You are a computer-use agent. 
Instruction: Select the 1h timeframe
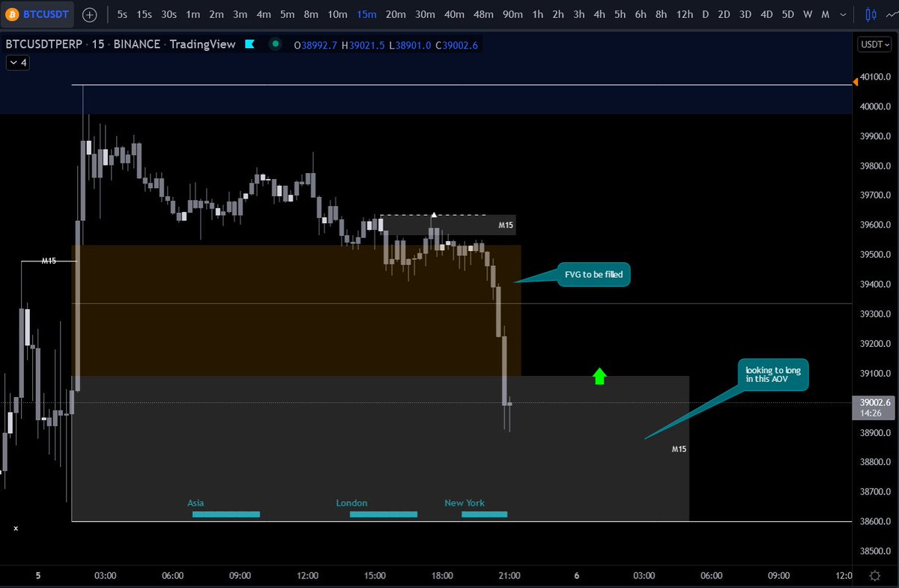[x=538, y=14]
